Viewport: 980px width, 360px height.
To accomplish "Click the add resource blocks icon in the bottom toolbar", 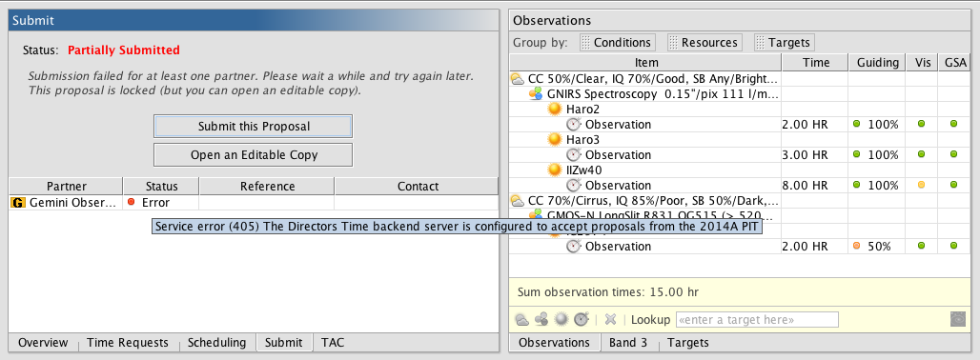I will [x=541, y=319].
